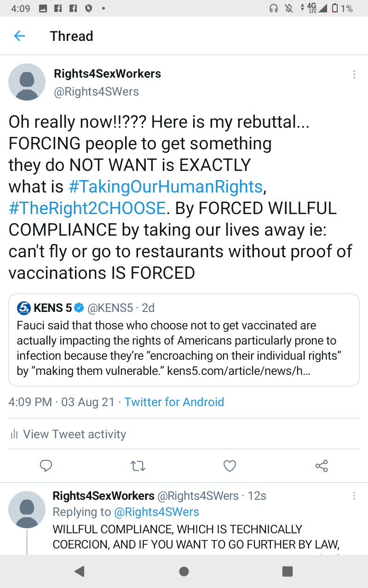Like the tweet with the heart icon
368x588 pixels.
click(x=230, y=466)
